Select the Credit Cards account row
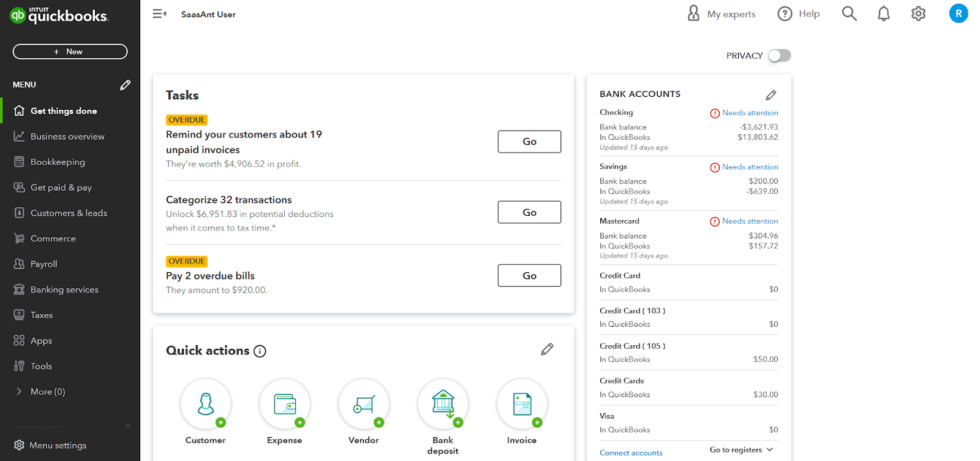The height and width of the screenshot is (461, 980). 688,387
